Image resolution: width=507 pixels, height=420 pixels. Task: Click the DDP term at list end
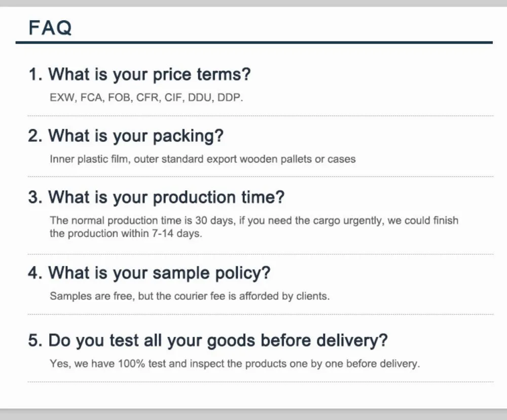pyautogui.click(x=230, y=98)
